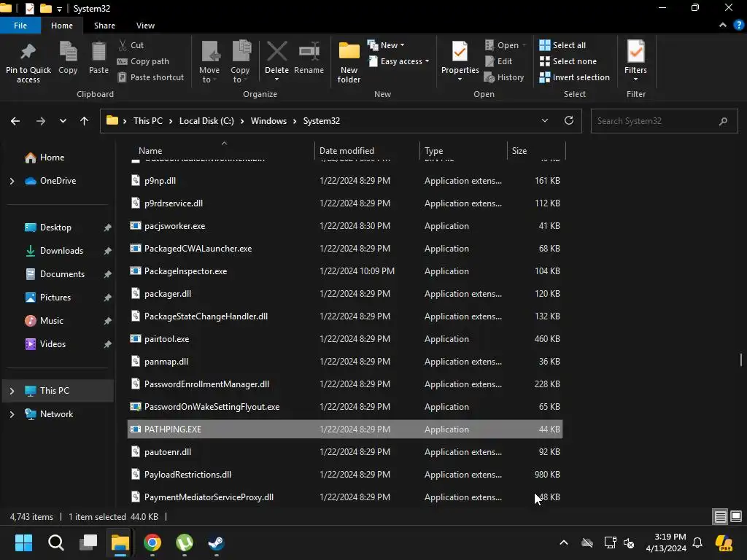Screen dimensions: 747x560
Task: Open uTorrent from taskbar
Action: click(x=185, y=542)
